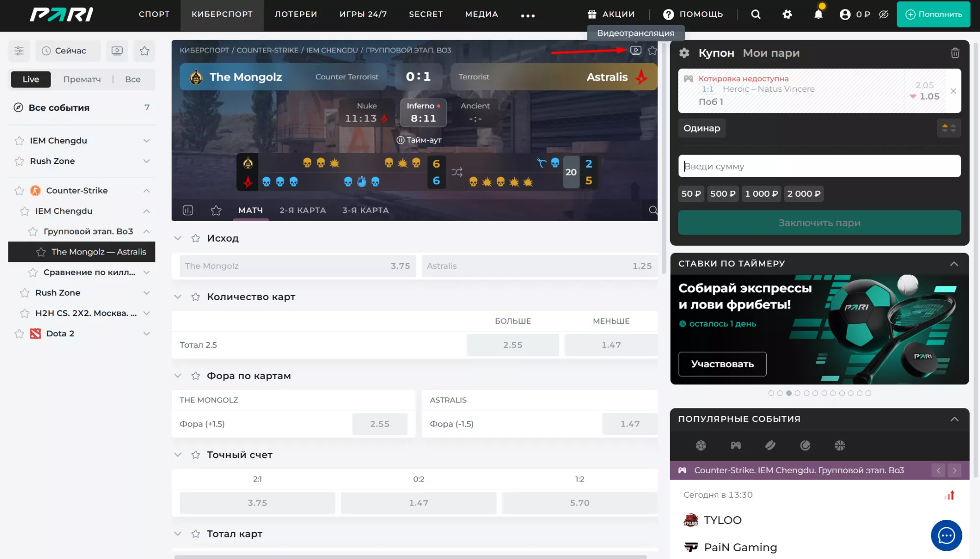
Task: Switch to 2-я карта tab
Action: [302, 210]
